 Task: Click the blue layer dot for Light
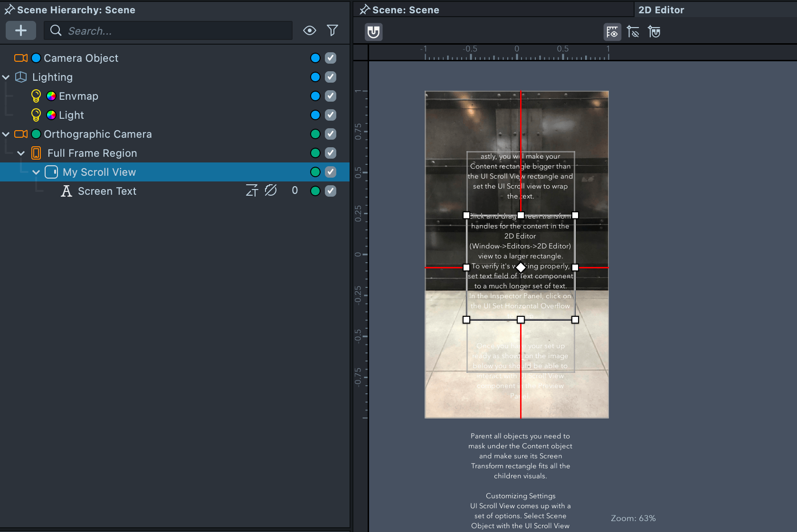click(315, 115)
